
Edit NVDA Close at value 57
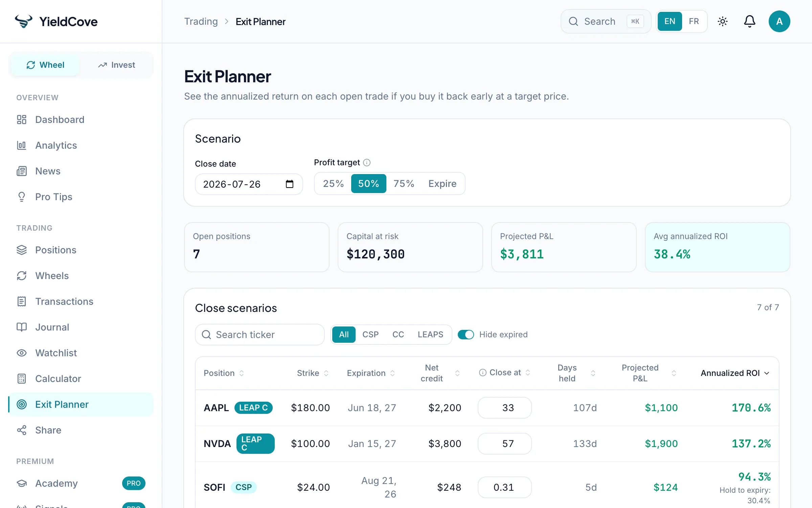click(504, 444)
